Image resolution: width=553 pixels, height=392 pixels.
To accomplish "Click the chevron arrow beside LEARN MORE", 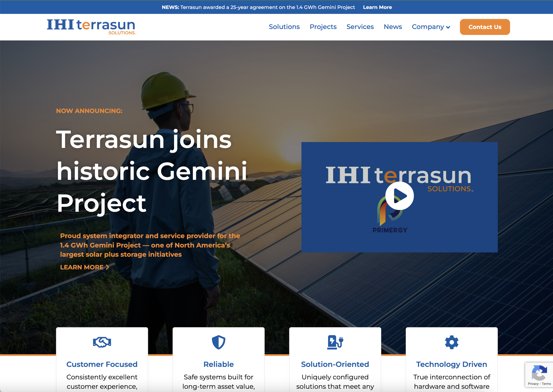I will [108, 267].
